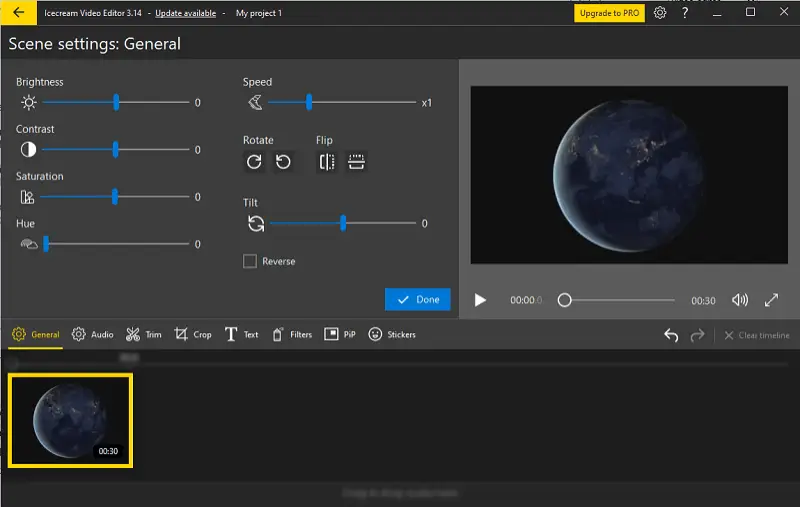Open the Stickers tab
This screenshot has width=800, height=507.
(392, 335)
